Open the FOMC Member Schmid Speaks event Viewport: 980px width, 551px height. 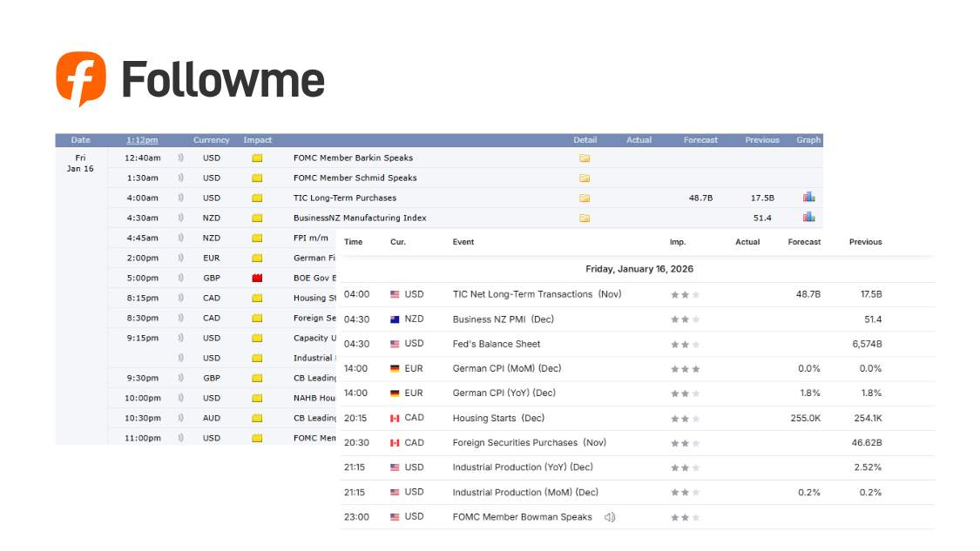tap(355, 178)
